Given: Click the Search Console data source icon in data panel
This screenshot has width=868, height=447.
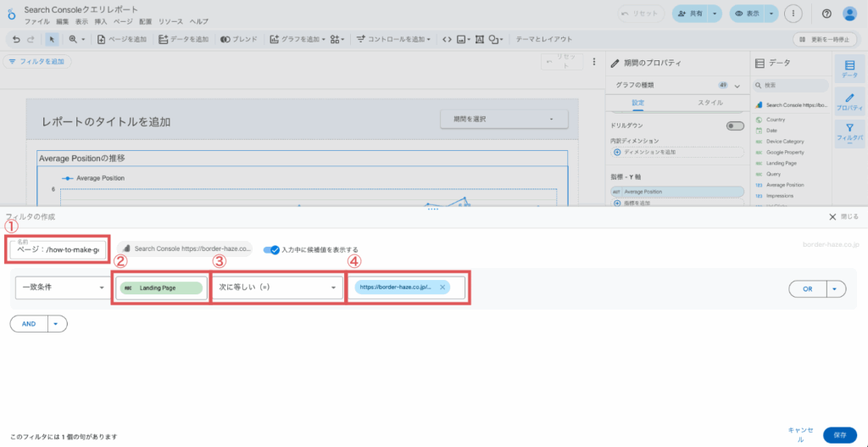Looking at the screenshot, I should click(x=760, y=104).
